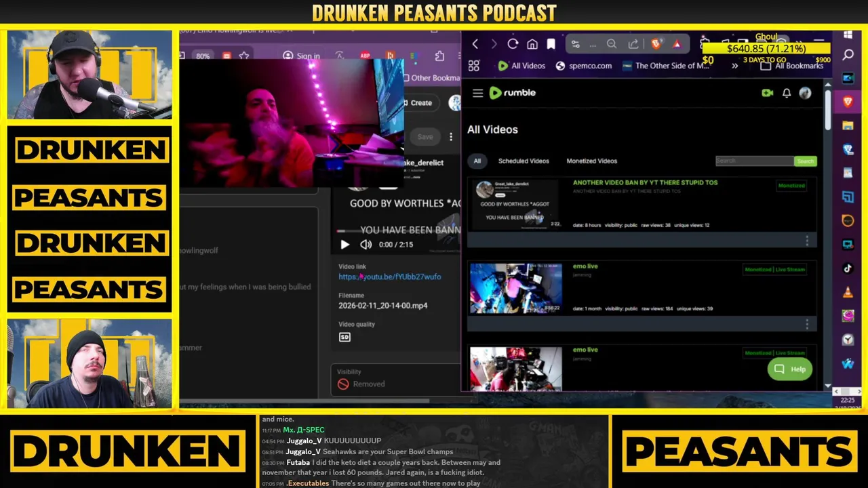Image resolution: width=868 pixels, height=488 pixels.
Task: Open Windows taskbar search
Action: pos(848,55)
